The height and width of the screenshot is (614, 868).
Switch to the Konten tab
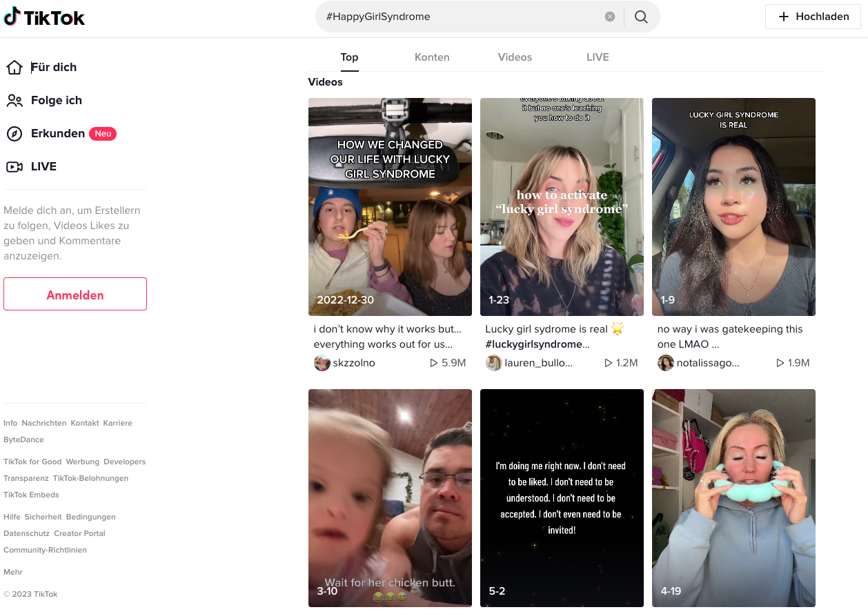point(432,57)
